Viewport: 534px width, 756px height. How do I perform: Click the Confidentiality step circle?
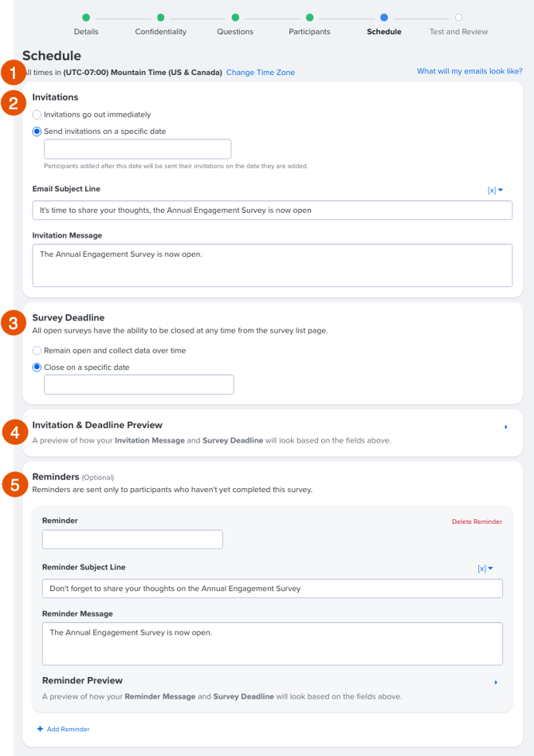click(x=160, y=18)
